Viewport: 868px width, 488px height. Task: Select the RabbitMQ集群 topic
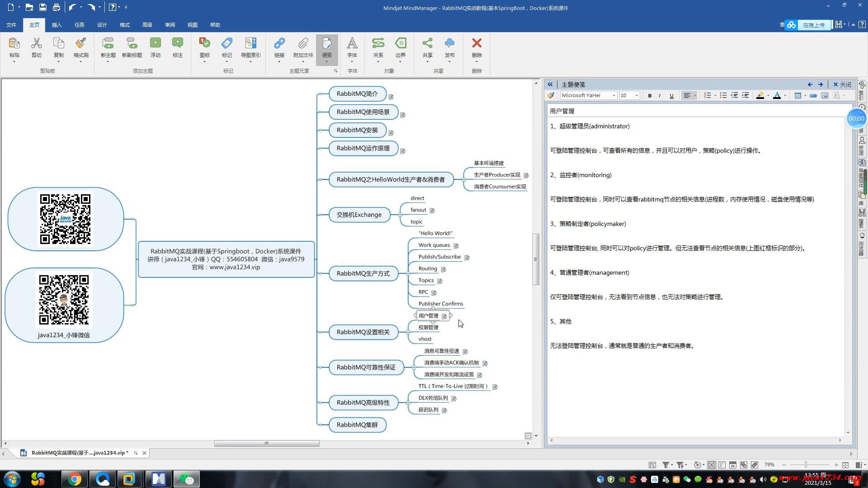(357, 425)
